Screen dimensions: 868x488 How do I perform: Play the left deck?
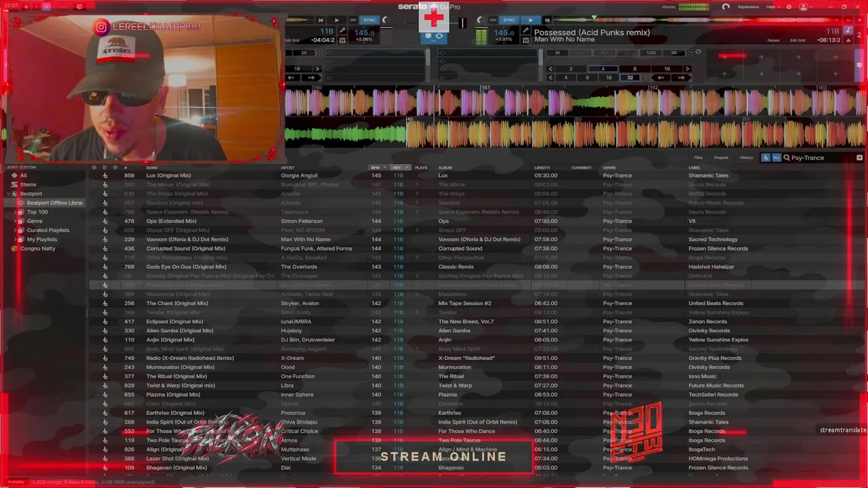pos(336,20)
